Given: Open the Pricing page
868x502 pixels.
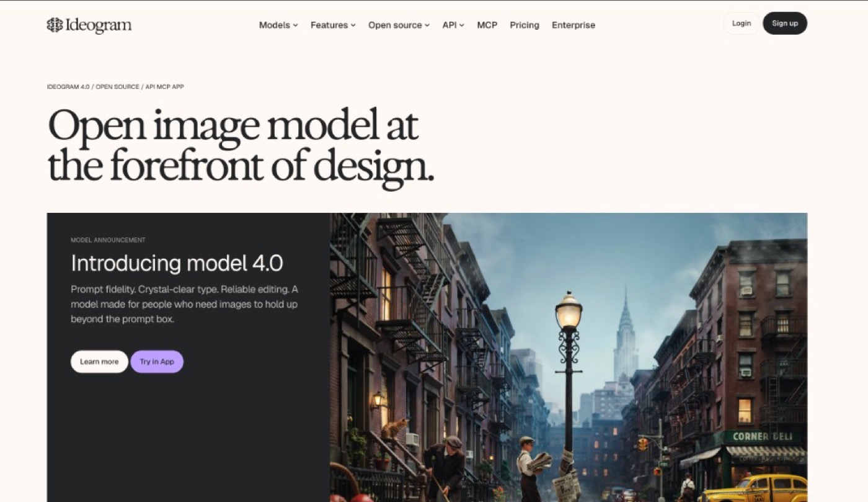Looking at the screenshot, I should tap(525, 25).
